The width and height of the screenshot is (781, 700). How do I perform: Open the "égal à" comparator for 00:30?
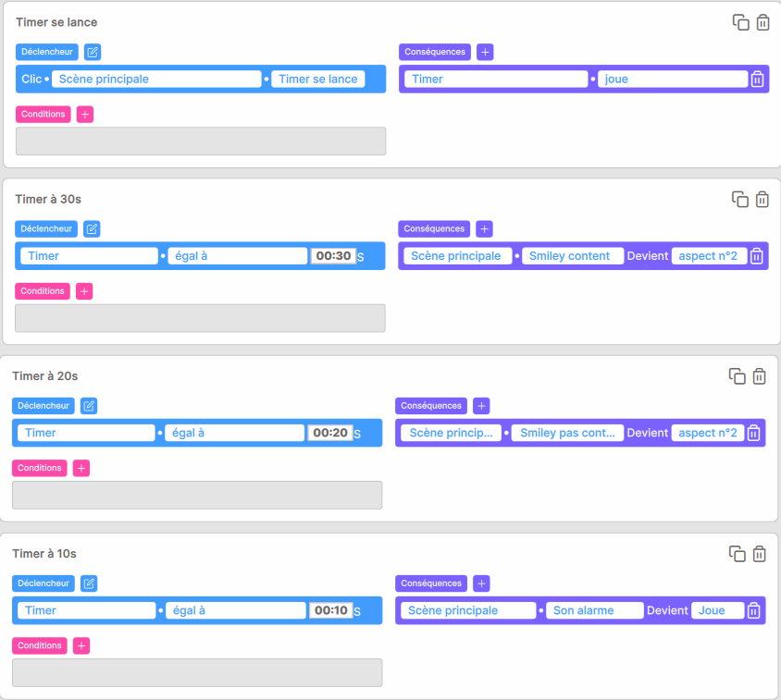[x=237, y=256]
